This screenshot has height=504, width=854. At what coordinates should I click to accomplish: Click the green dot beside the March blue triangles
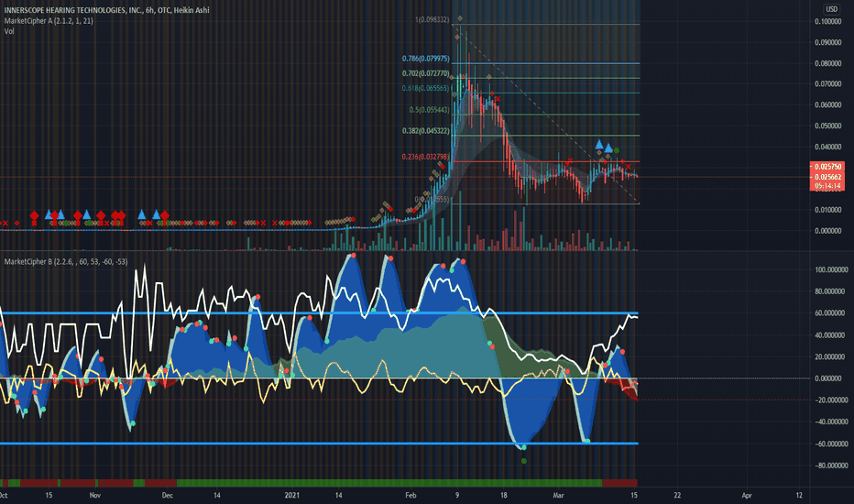tap(617, 150)
